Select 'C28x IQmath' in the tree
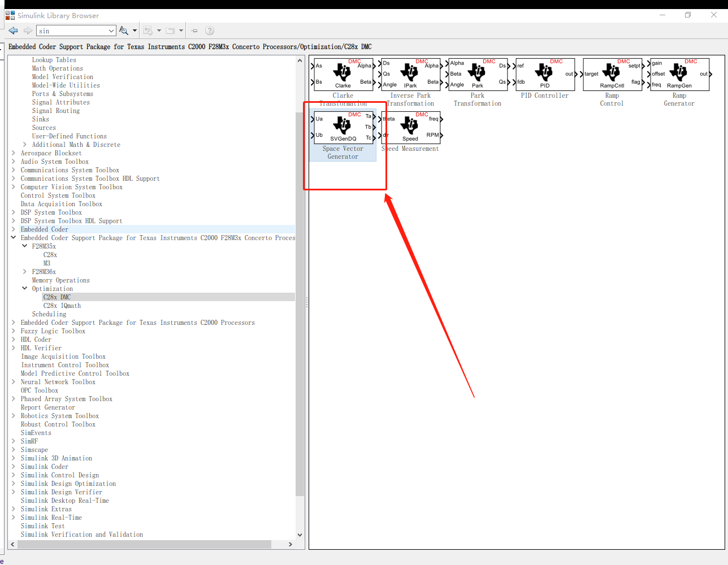 (62, 306)
